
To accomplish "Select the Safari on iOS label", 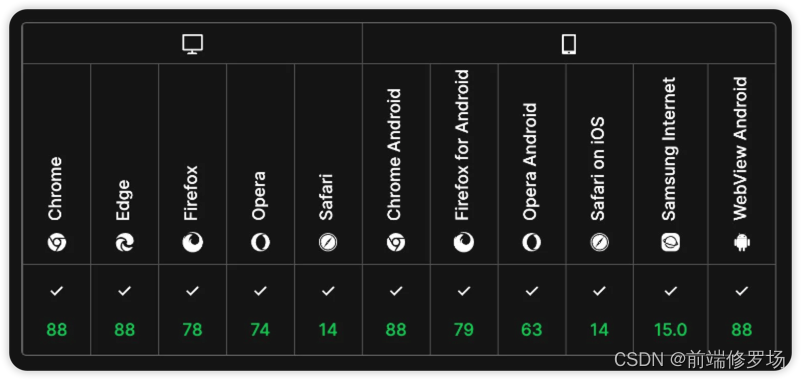I will click(599, 169).
